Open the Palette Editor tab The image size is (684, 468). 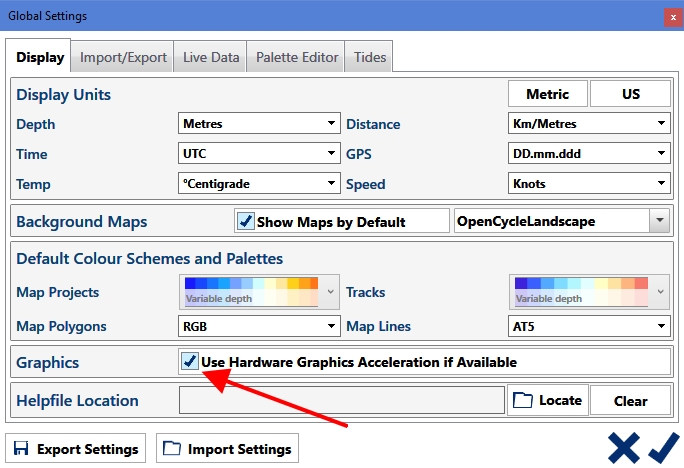pos(297,57)
